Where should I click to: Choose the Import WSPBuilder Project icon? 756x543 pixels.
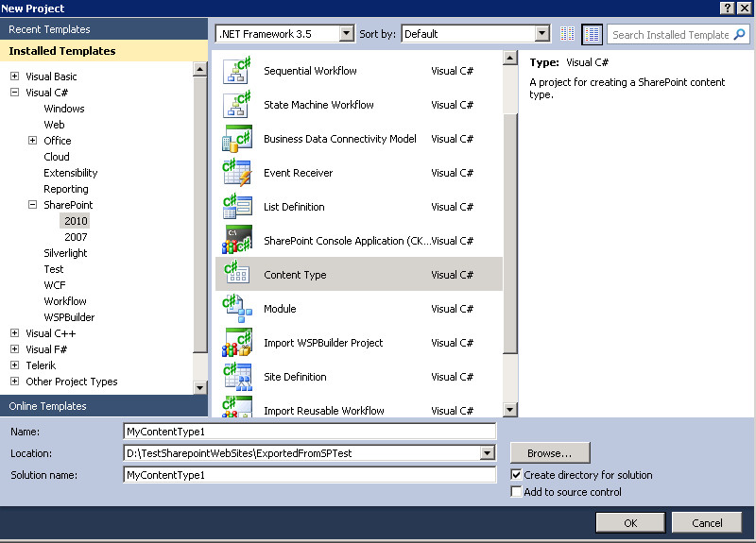(x=237, y=343)
